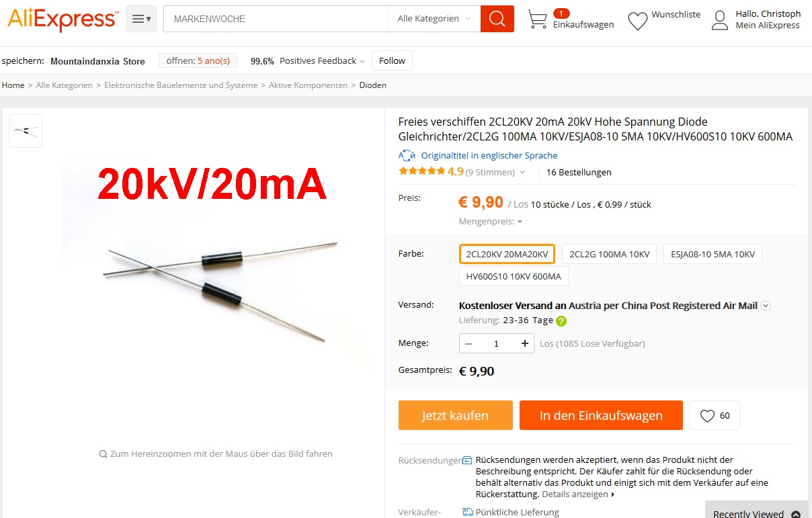Select the ESJA08-10 5MA 10KV variant

[713, 254]
